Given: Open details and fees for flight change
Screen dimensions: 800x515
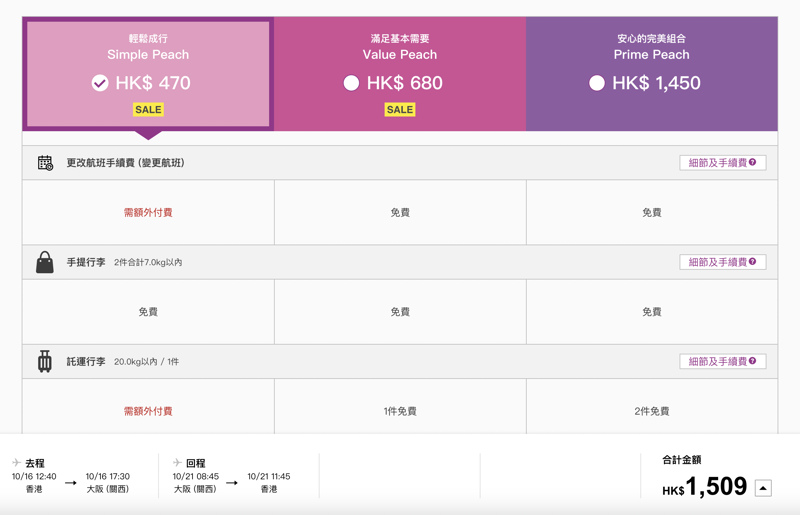Looking at the screenshot, I should click(722, 163).
